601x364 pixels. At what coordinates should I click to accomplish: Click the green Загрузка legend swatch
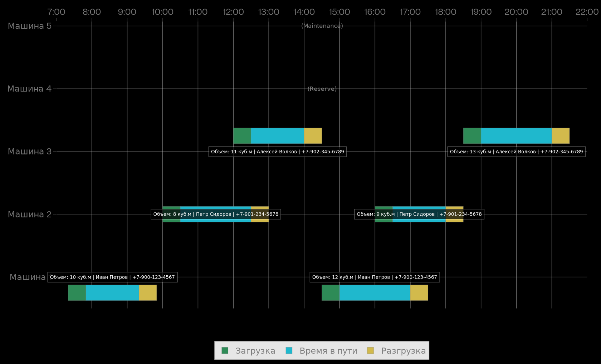(x=225, y=350)
